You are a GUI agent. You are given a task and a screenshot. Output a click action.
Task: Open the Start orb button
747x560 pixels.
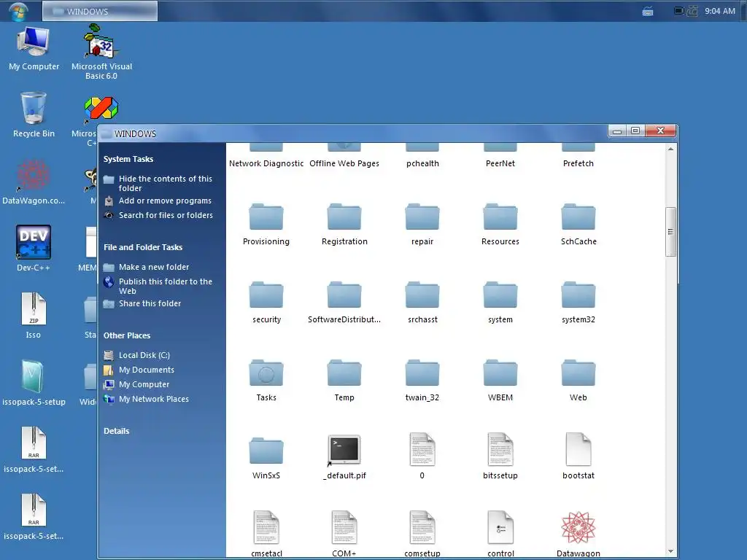[18, 10]
